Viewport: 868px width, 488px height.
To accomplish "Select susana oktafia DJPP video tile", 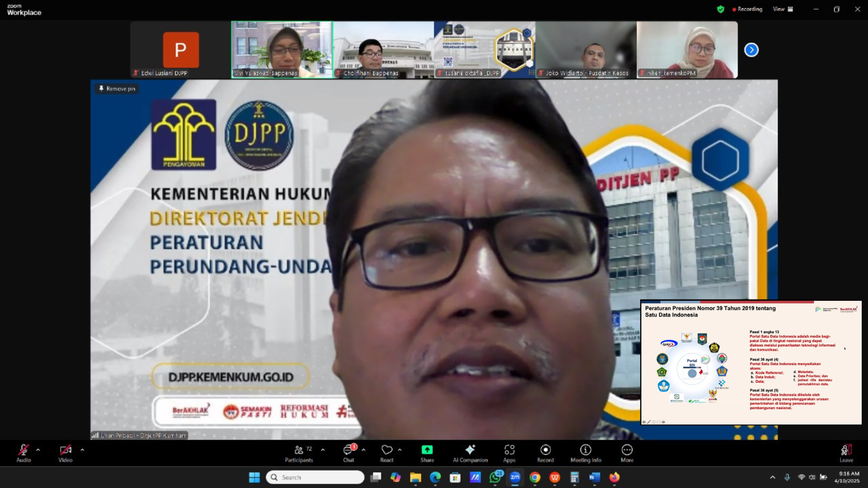I will point(485,50).
